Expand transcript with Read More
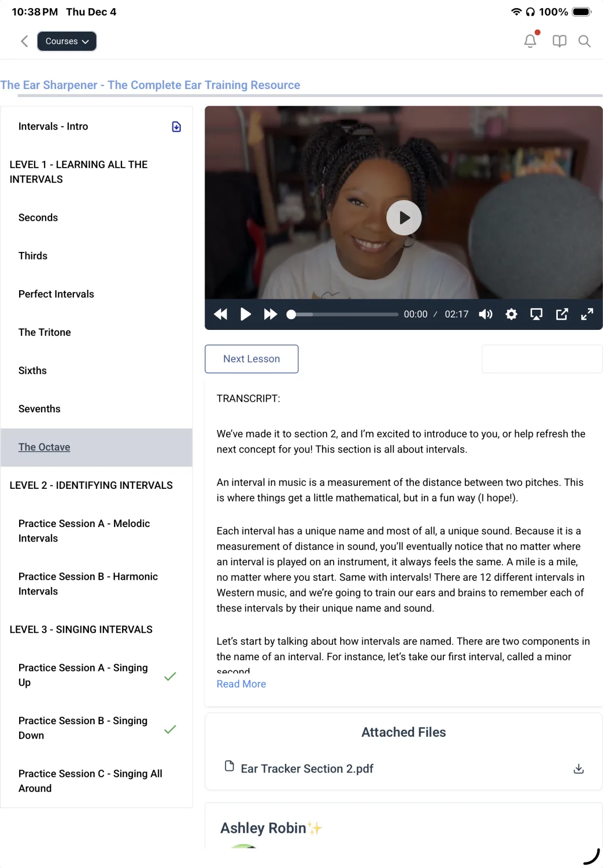Screen dimensions: 603x868 point(241,684)
